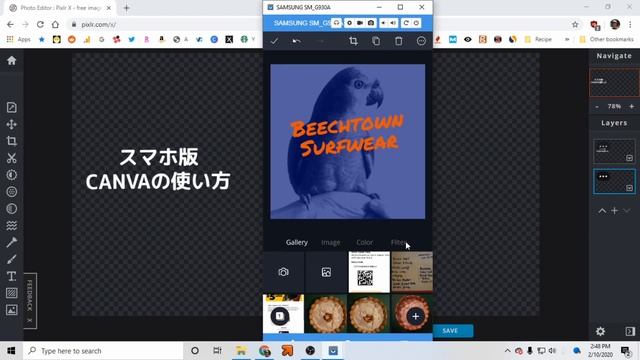Open image library icon in phone gallery
640x360 pixels.
(326, 272)
